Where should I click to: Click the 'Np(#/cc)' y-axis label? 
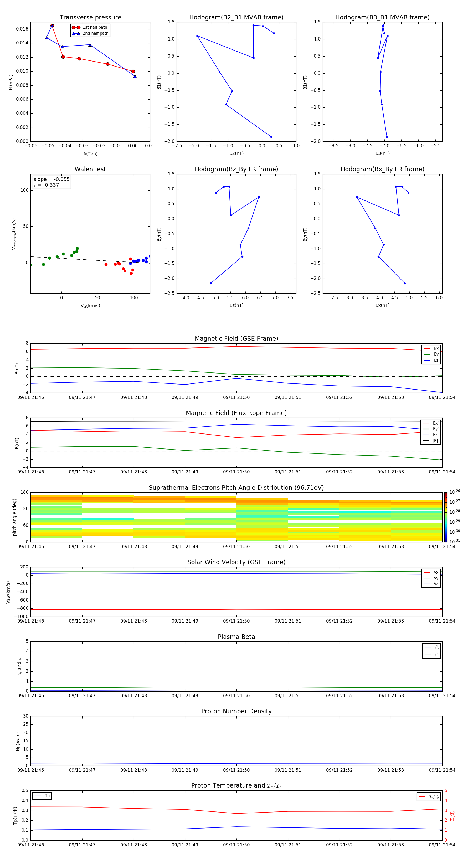point(18,741)
